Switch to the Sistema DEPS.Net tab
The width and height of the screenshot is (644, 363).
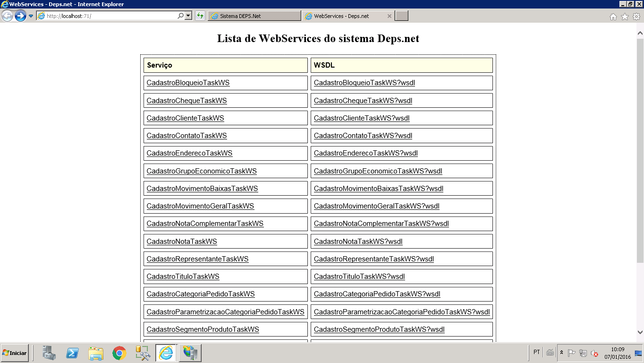coord(254,16)
